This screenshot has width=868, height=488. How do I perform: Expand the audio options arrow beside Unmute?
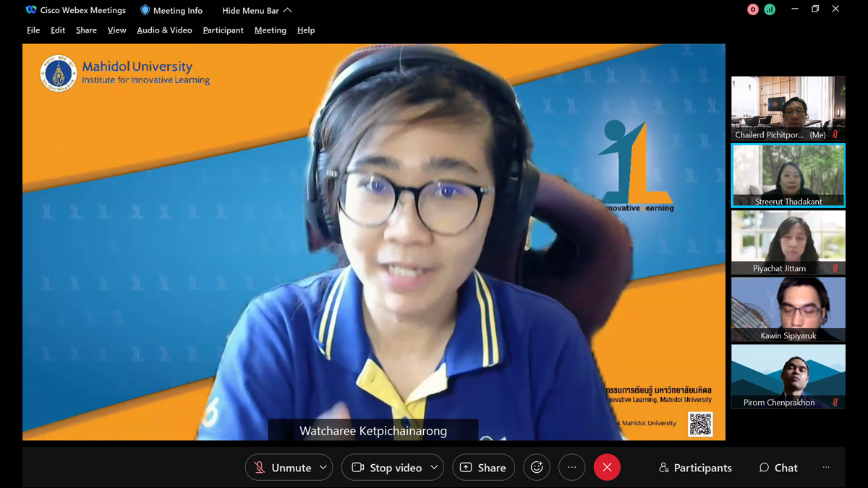[x=323, y=468]
